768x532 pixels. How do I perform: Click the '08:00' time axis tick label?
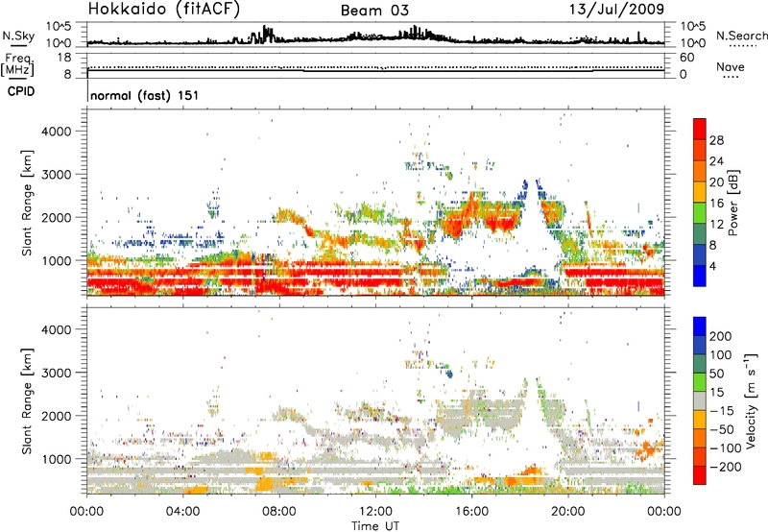point(279,512)
